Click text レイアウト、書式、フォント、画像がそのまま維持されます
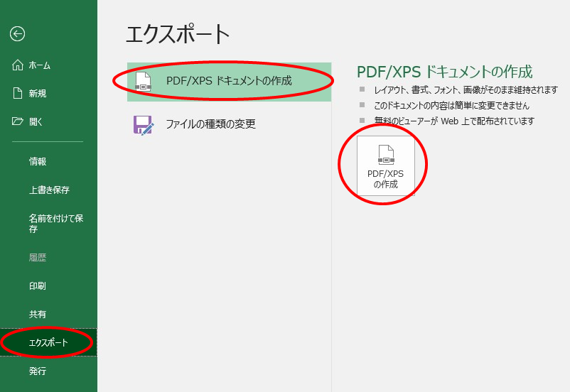The height and width of the screenshot is (392, 570). click(x=466, y=89)
